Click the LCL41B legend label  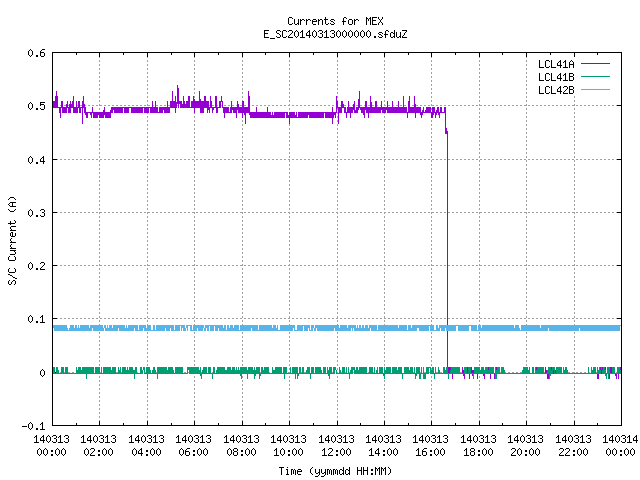point(556,77)
